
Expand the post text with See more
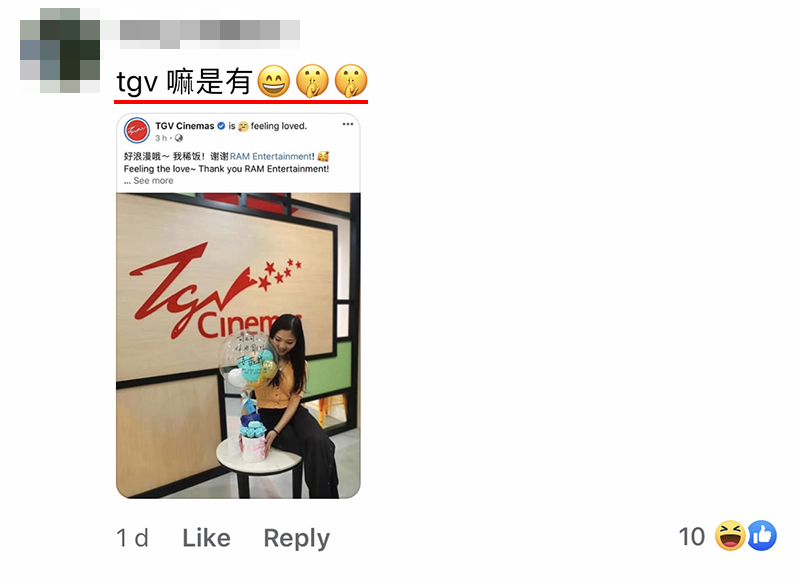click(153, 181)
